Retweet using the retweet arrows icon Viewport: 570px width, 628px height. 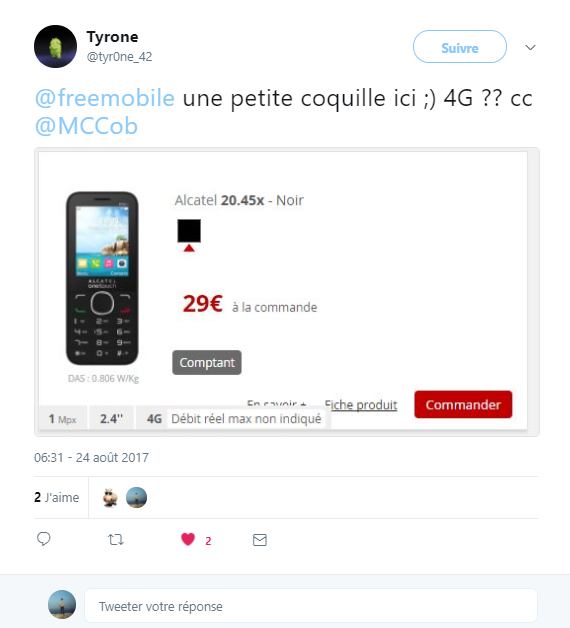point(116,539)
